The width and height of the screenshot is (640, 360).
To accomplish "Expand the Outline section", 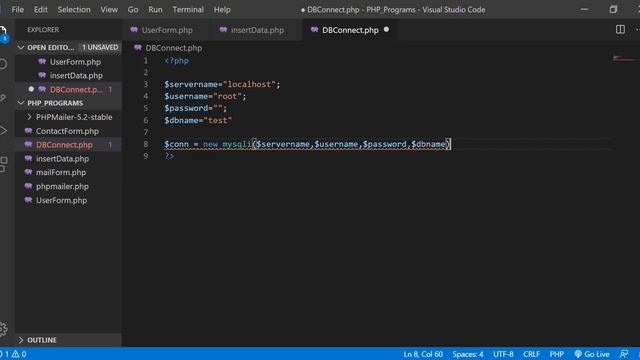I will (21, 340).
